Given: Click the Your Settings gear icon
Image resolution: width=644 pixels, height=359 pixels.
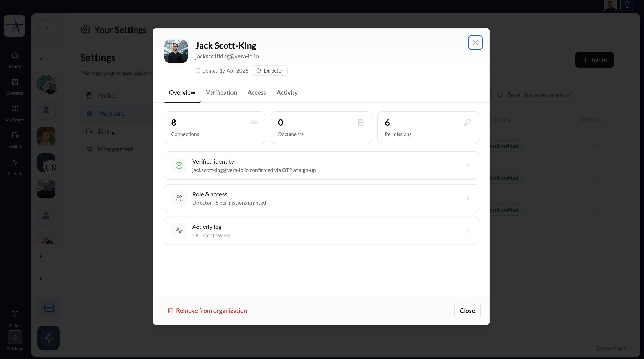Looking at the screenshot, I should (85, 30).
